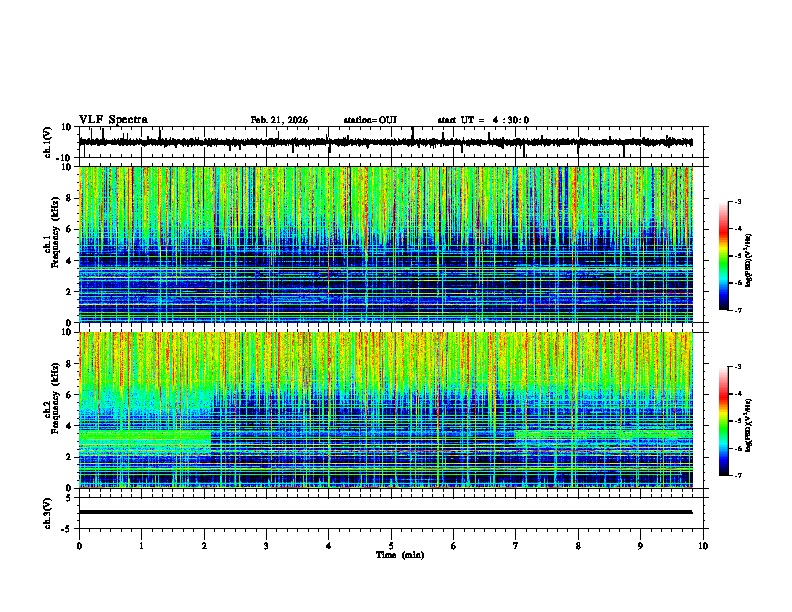Click the time axis tick label "7"

click(516, 546)
